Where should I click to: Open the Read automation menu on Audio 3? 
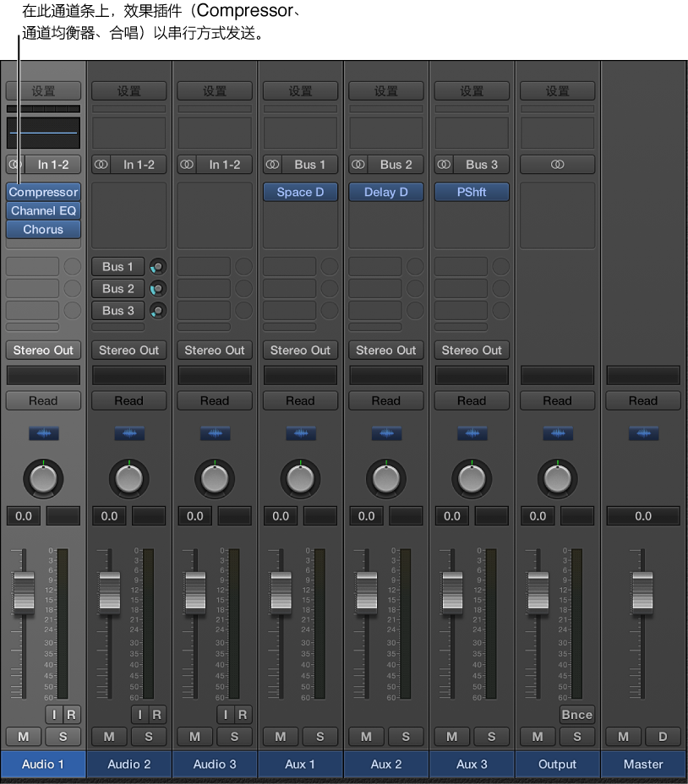coord(215,401)
